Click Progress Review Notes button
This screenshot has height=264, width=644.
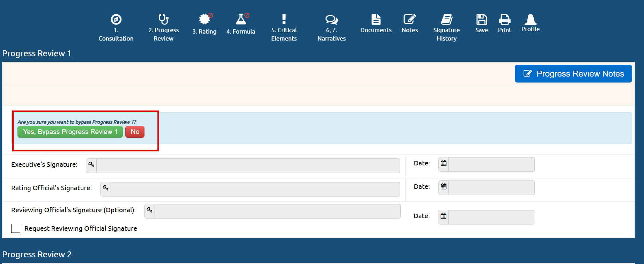573,74
